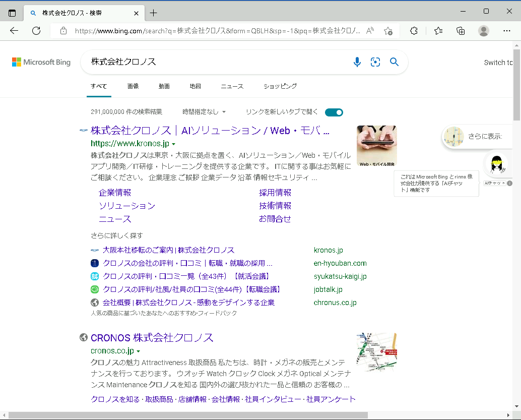Open the Web・モバイル開発 result thumbnail

377,146
